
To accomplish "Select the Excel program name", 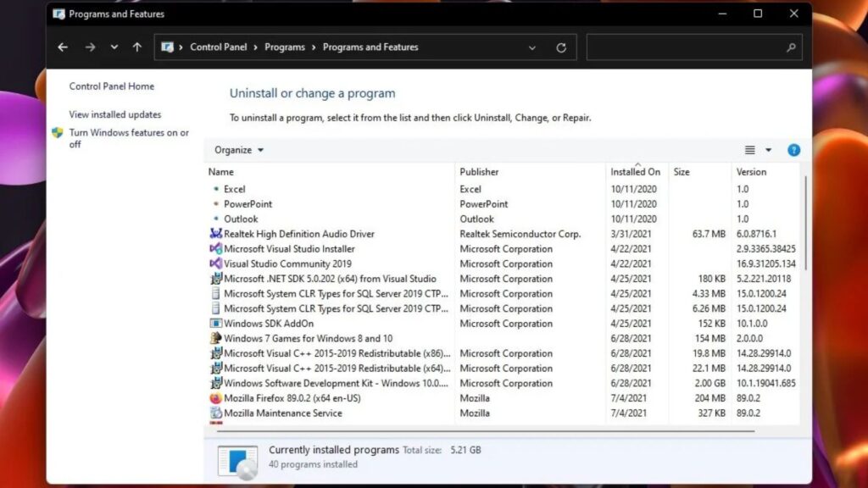I will coord(234,189).
